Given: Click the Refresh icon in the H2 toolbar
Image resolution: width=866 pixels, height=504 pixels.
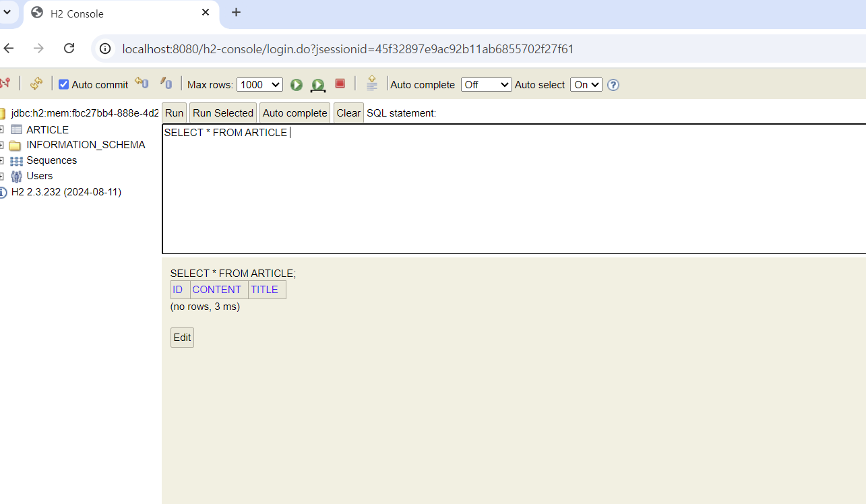Looking at the screenshot, I should click(36, 84).
